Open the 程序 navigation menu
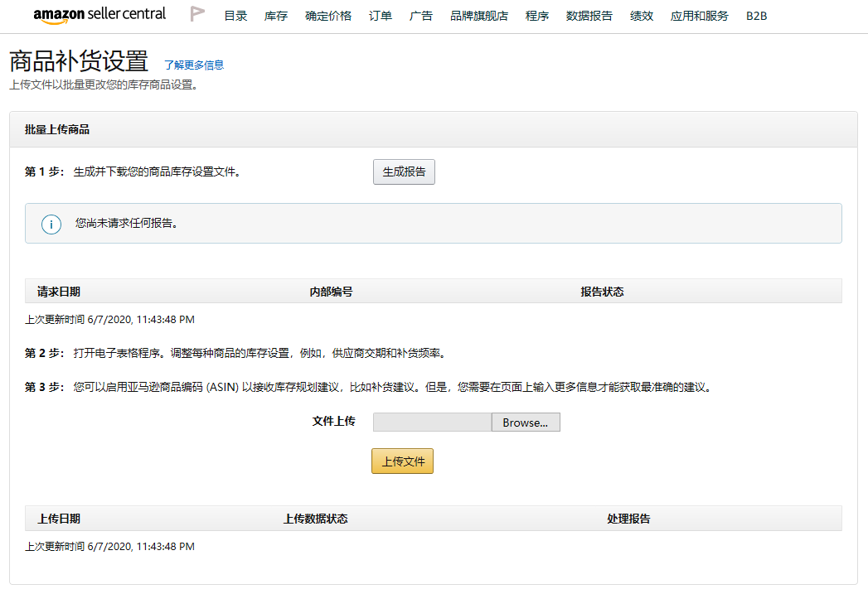 [x=537, y=14]
